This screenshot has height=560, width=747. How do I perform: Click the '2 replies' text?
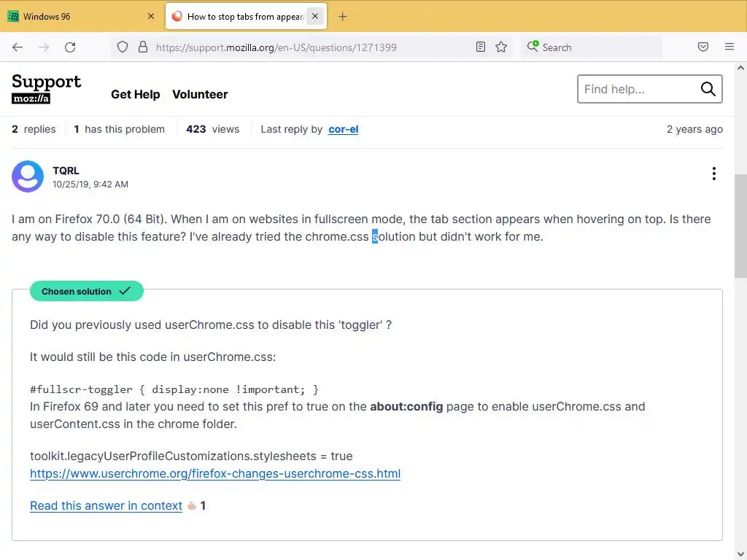tap(34, 129)
